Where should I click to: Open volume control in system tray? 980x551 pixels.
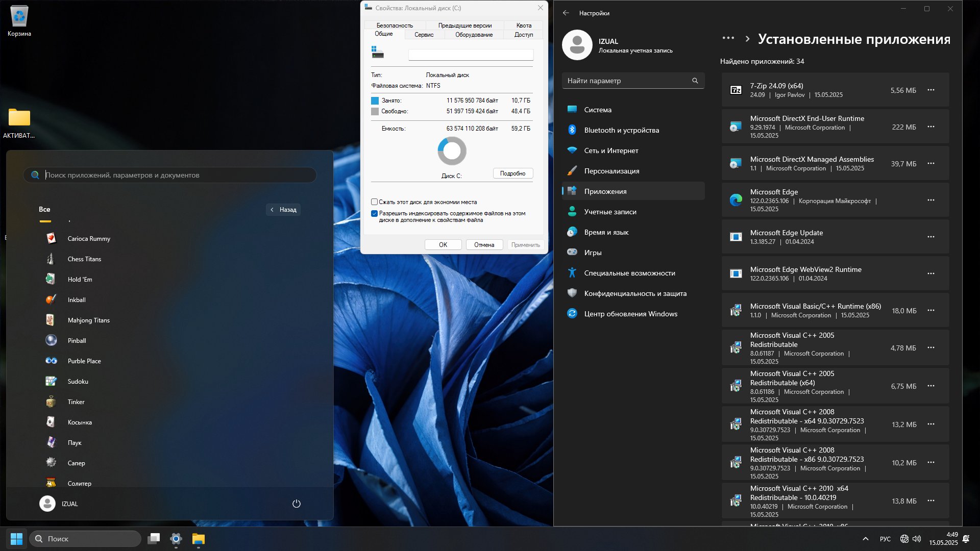coord(917,539)
